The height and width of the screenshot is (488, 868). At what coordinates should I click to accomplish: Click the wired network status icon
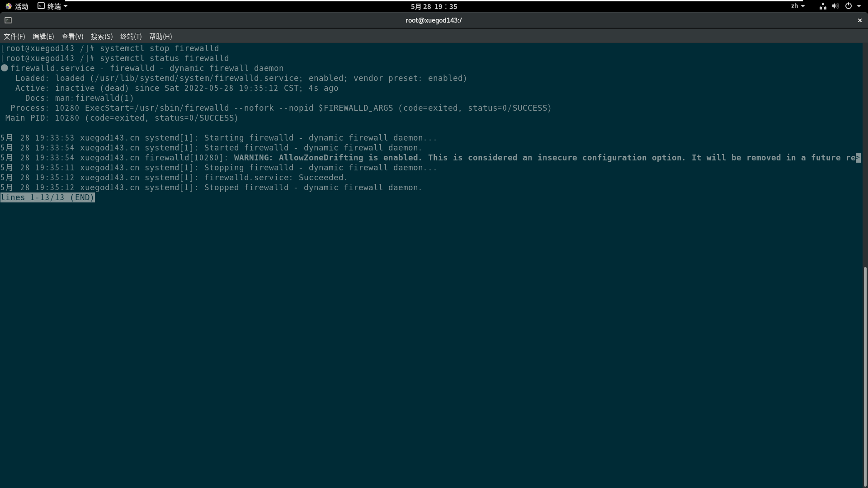823,6
